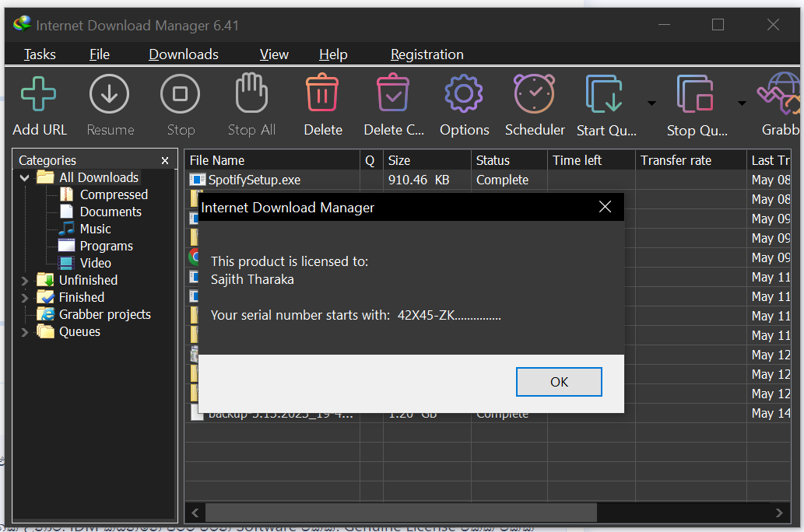Click the Stop Queue icon
The height and width of the screenshot is (532, 804).
tap(695, 94)
